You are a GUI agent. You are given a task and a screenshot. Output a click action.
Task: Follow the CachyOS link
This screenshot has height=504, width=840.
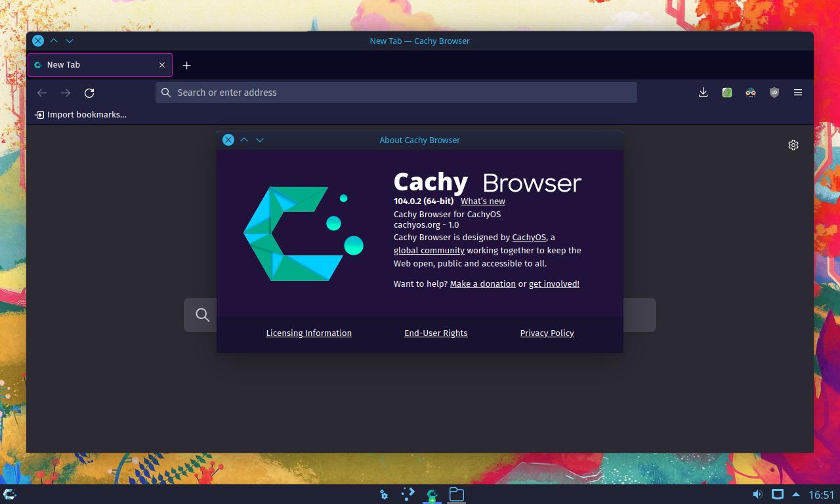(x=529, y=238)
